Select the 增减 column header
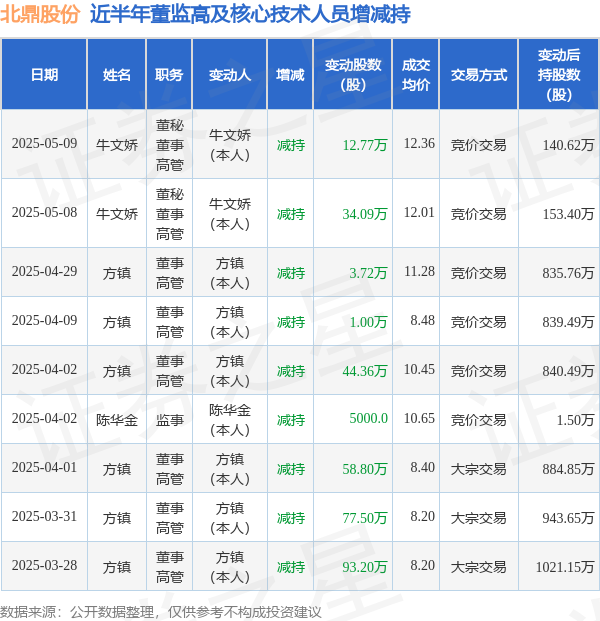Image resolution: width=600 pixels, height=621 pixels. pyautogui.click(x=290, y=75)
